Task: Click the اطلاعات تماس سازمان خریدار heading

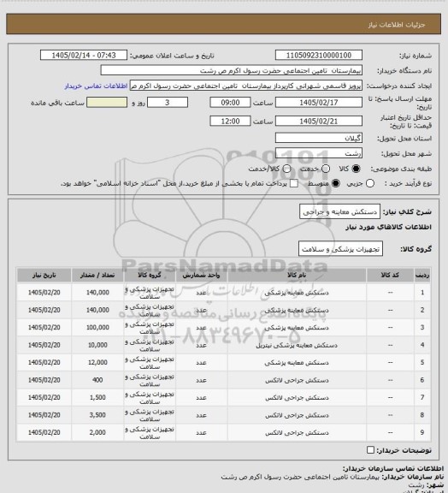Action: click(x=393, y=469)
